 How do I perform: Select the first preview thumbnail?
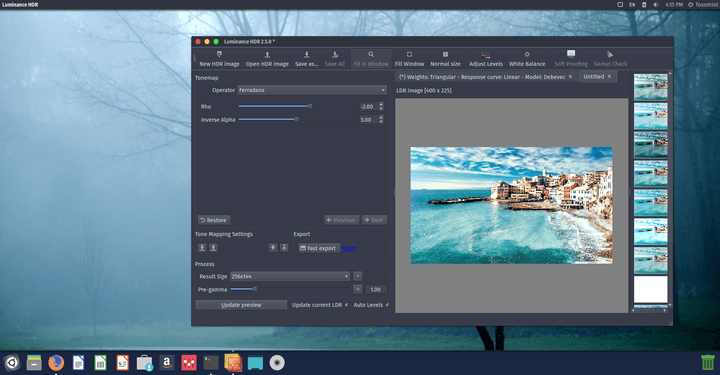pos(651,86)
